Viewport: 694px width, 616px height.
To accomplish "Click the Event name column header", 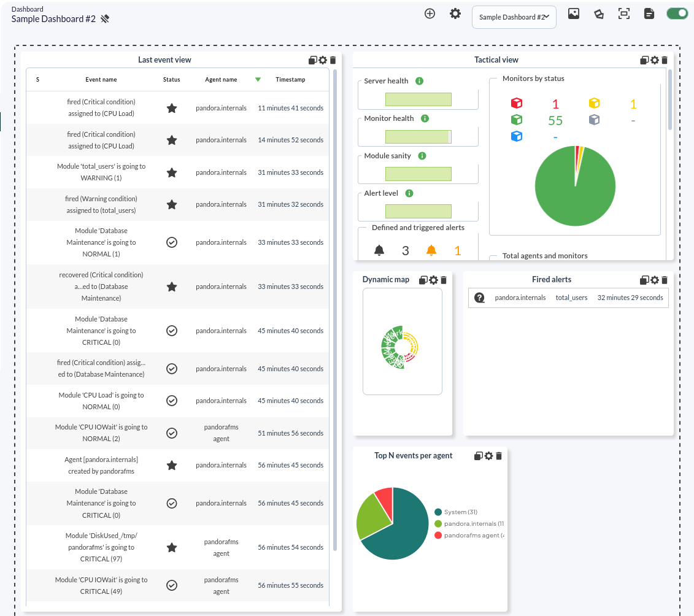I will point(101,80).
